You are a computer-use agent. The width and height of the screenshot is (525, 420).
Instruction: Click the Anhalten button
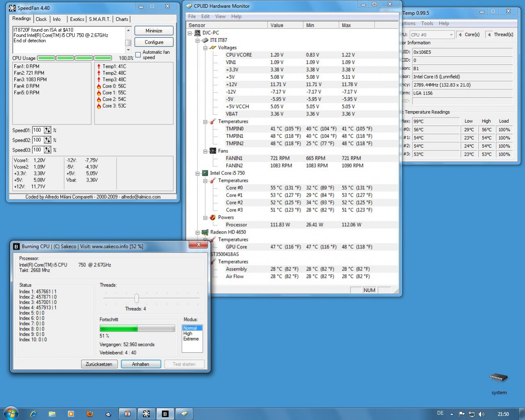click(x=140, y=364)
